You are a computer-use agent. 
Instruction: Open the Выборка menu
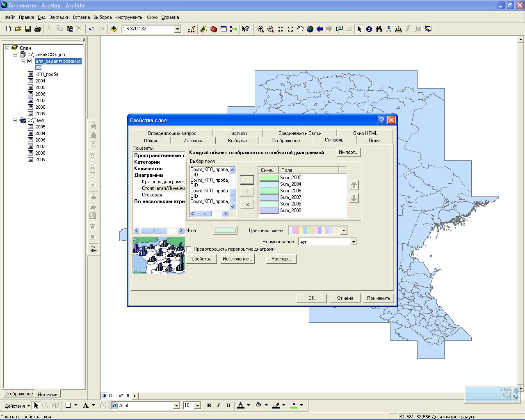coord(102,17)
